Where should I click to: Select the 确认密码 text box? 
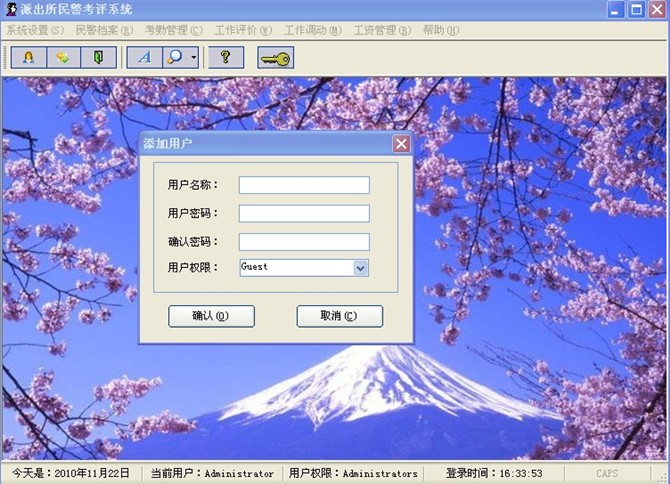pos(304,242)
